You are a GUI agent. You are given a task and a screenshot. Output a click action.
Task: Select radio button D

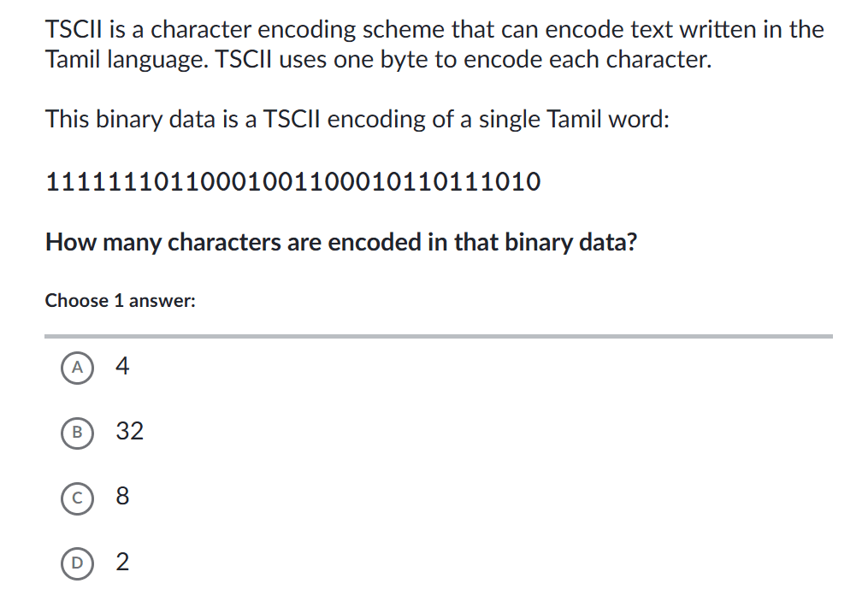tap(77, 562)
